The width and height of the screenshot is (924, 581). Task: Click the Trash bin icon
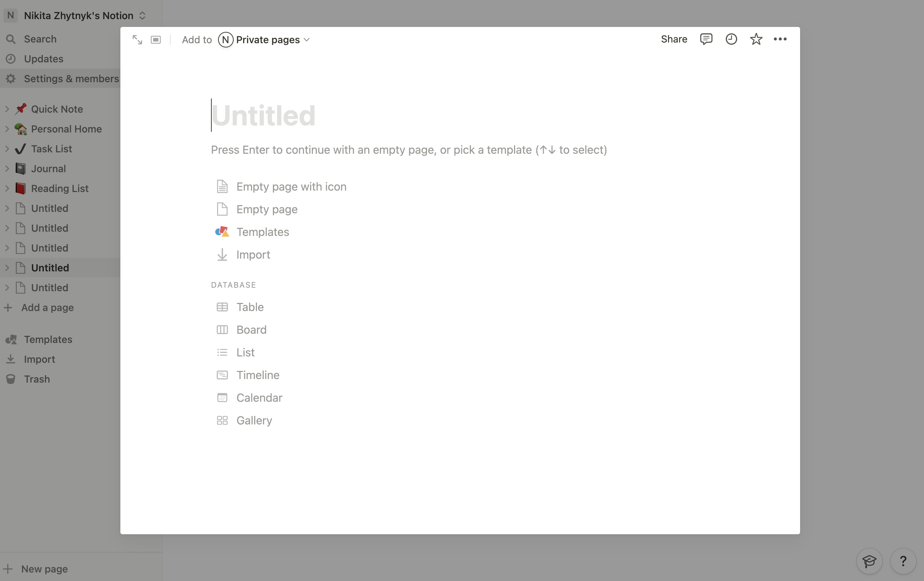click(11, 379)
